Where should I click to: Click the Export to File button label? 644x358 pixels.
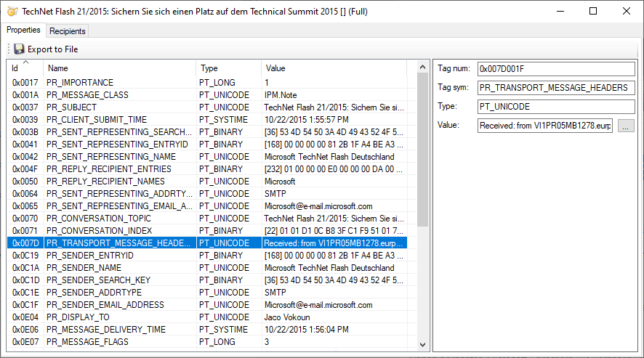coord(52,49)
